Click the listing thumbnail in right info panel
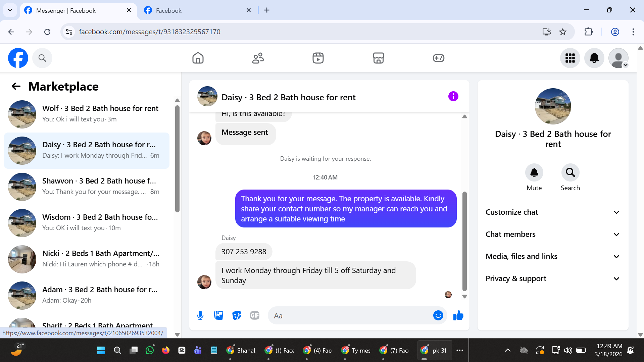Image resolution: width=644 pixels, height=362 pixels. point(553,106)
